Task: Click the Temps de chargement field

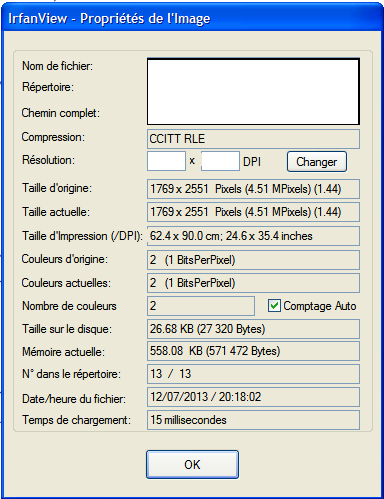Action: click(x=253, y=420)
